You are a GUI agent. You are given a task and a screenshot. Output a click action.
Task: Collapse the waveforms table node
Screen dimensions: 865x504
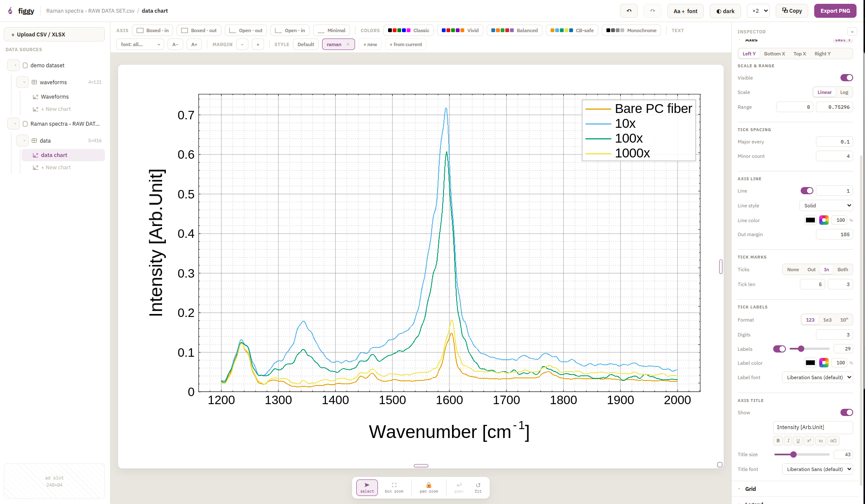click(22, 82)
